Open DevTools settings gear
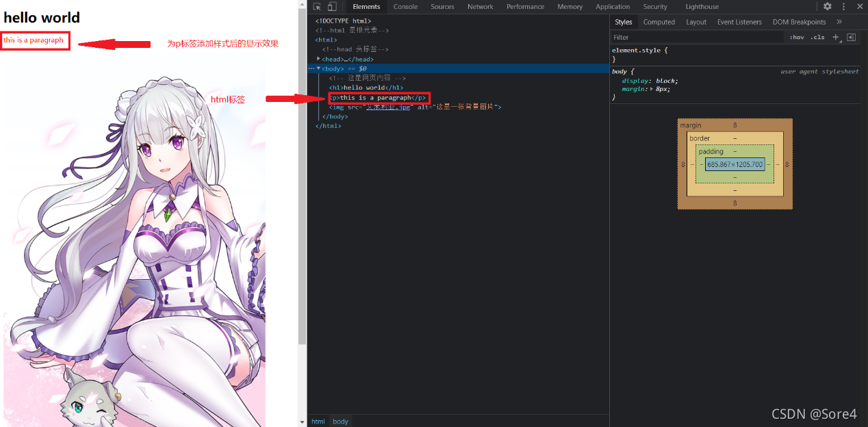868x427 pixels. click(828, 6)
